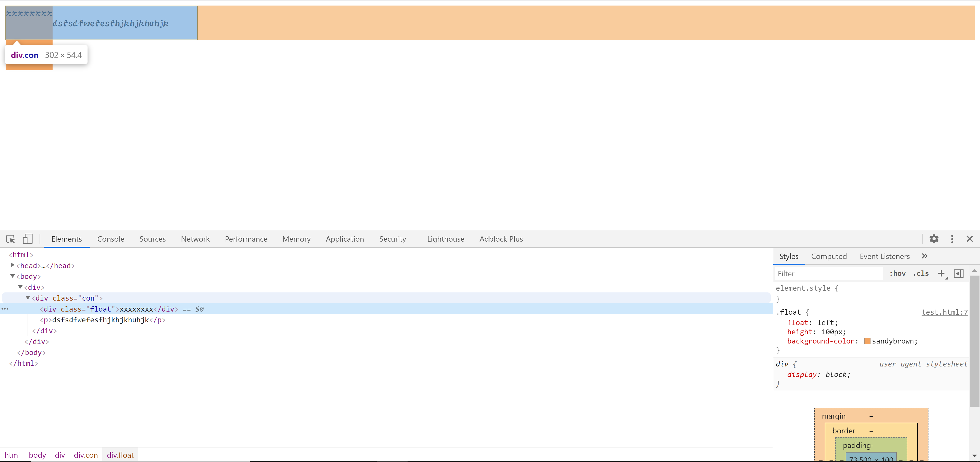Switch to the Console tab

(111, 239)
